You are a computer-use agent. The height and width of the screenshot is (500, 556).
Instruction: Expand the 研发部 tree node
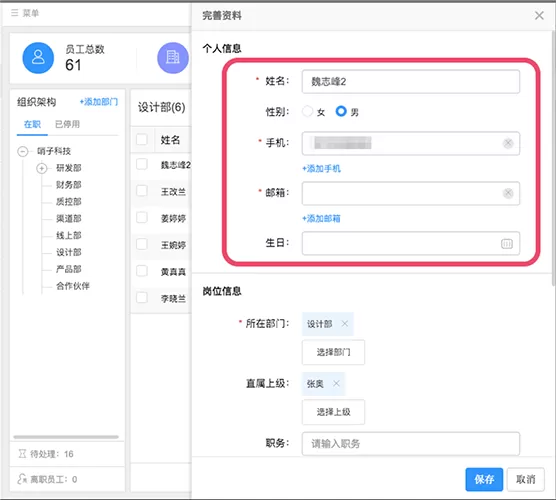point(41,168)
